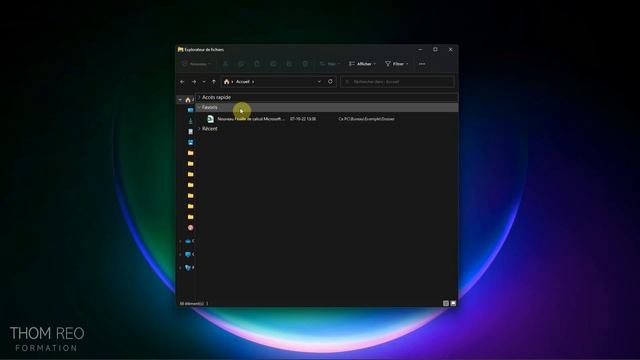Open the Trier sort dropdown
Screen dimensions: 640x360
tap(330, 64)
